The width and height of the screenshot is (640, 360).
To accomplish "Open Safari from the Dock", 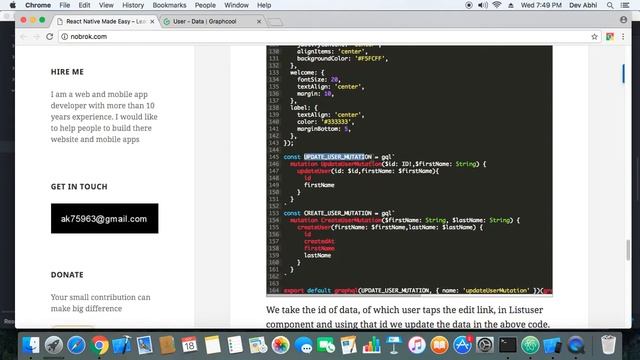I will point(76,345).
